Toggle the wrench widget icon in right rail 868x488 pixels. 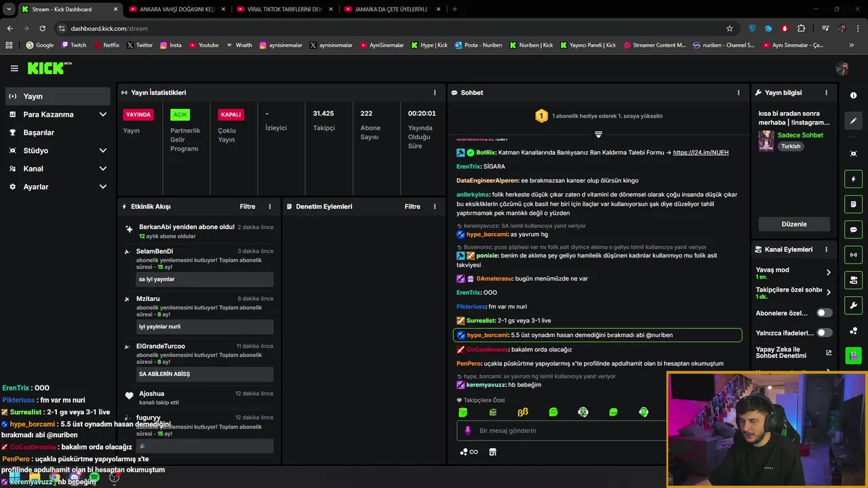[x=853, y=306]
